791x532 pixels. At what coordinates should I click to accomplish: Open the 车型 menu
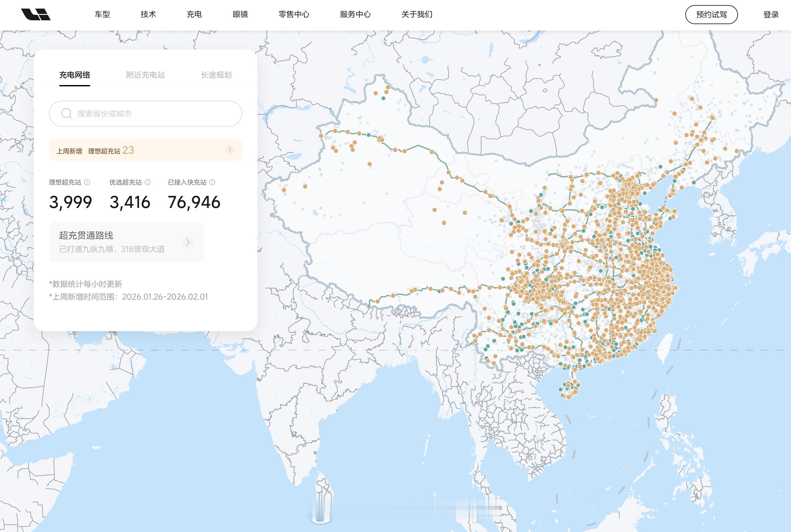102,15
